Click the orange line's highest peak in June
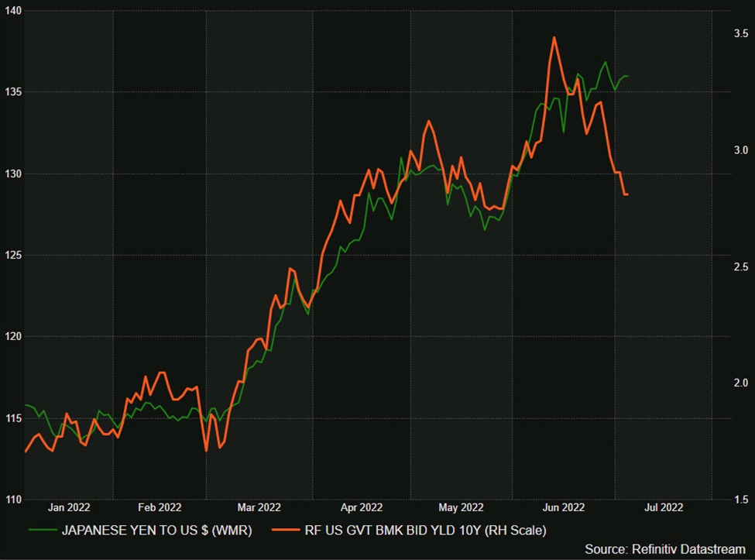The height and width of the screenshot is (560, 755). [554, 37]
